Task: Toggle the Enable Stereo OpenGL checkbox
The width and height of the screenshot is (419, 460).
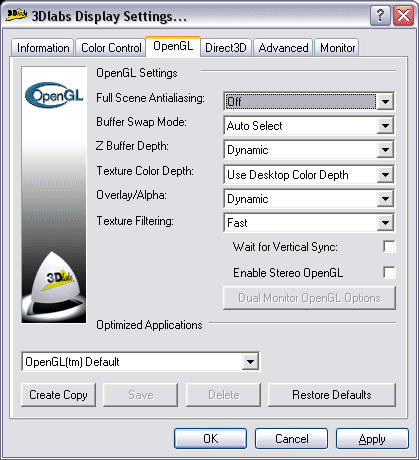Action: [389, 272]
